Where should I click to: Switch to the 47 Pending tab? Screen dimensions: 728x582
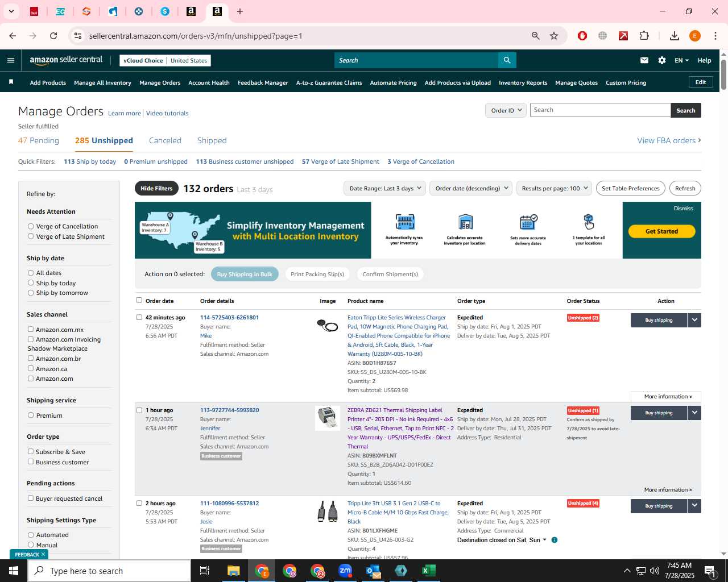[39, 140]
